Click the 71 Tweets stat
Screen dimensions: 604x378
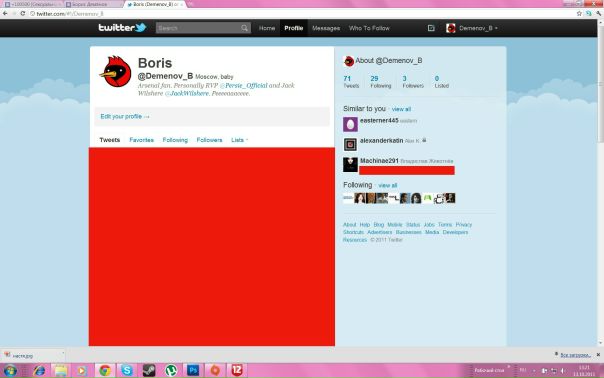point(351,82)
